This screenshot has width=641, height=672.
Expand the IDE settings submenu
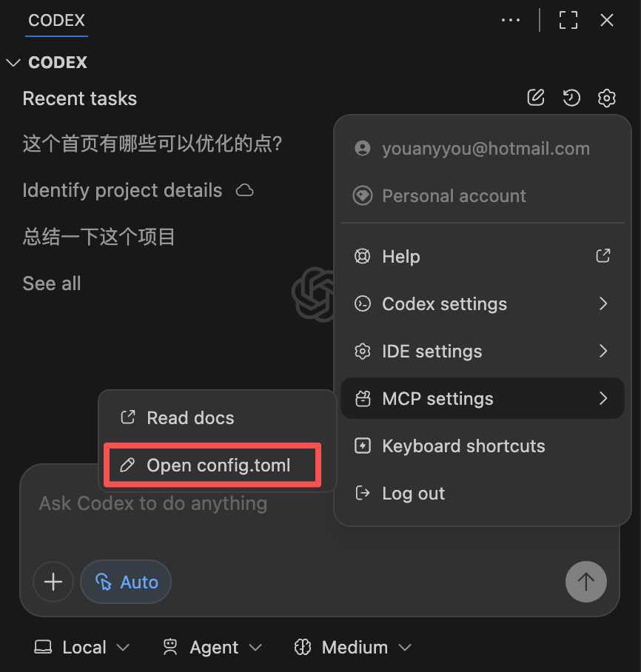click(x=483, y=352)
